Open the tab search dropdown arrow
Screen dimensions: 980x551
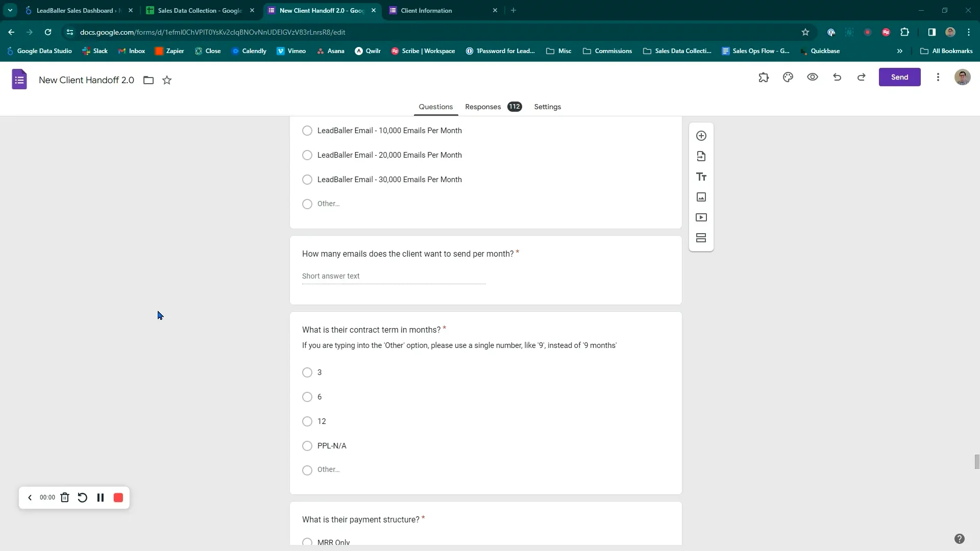click(x=10, y=10)
